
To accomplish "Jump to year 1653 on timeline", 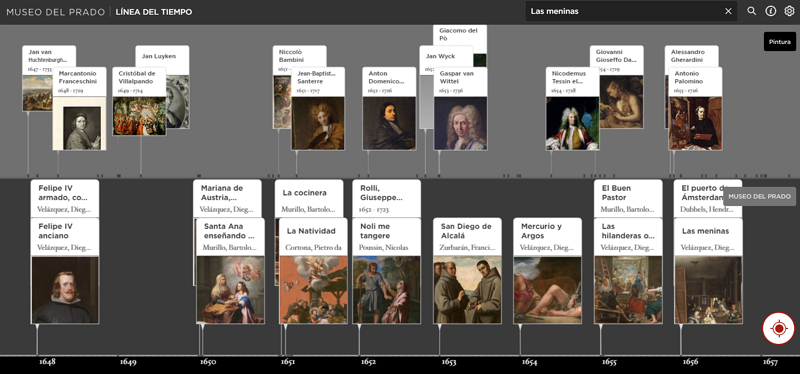I will coord(449,362).
